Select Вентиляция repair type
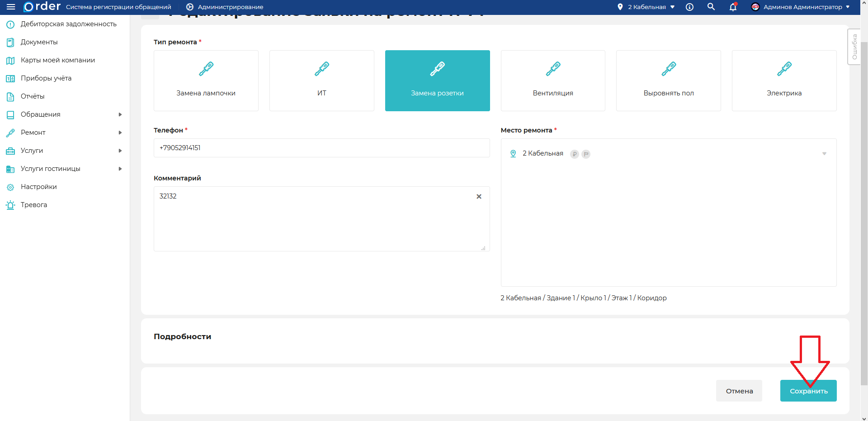The image size is (868, 421). click(x=552, y=80)
